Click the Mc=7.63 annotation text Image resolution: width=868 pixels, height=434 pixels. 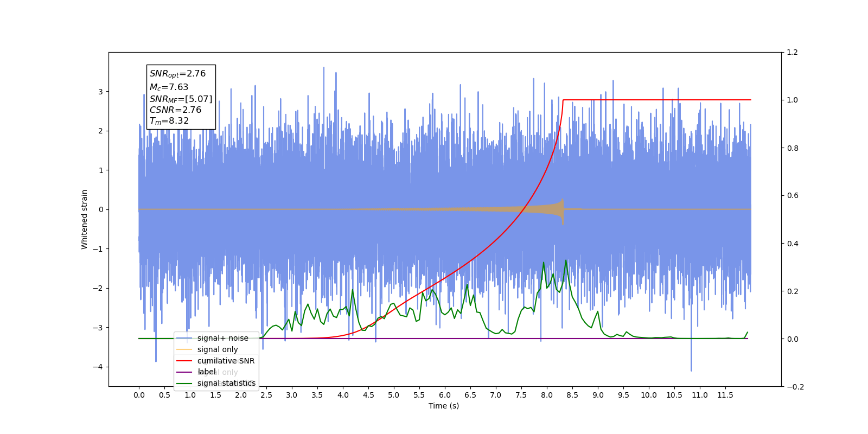pos(169,87)
